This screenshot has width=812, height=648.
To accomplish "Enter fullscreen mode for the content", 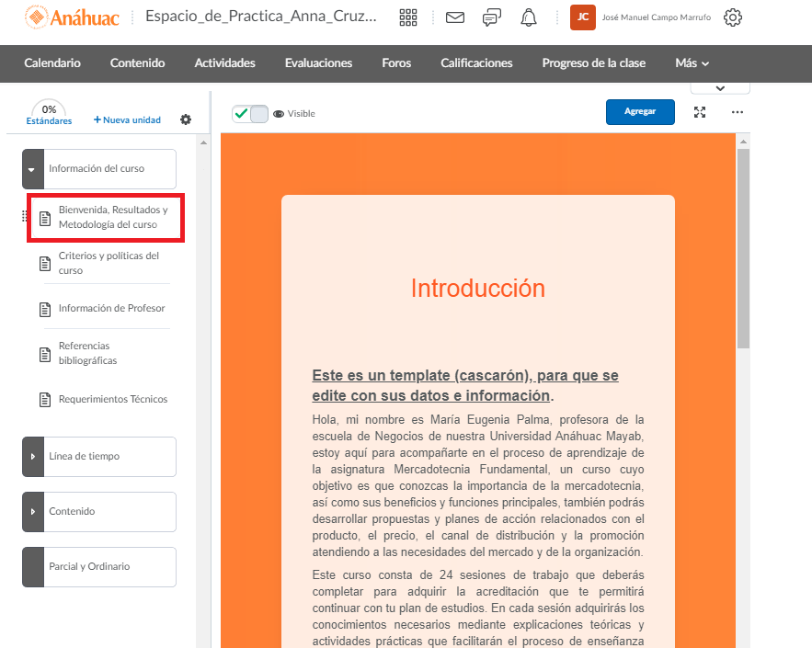I will coord(700,112).
